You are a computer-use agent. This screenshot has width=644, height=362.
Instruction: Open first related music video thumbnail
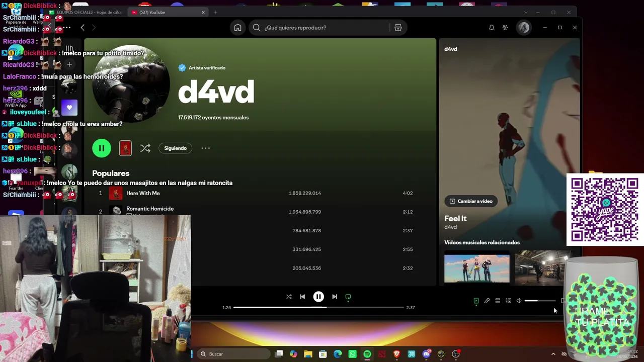click(x=476, y=268)
